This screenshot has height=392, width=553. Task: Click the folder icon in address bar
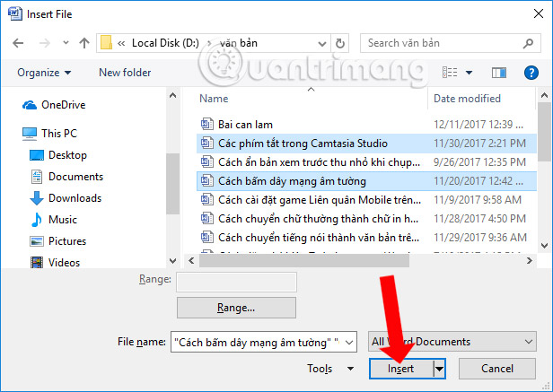[106, 43]
